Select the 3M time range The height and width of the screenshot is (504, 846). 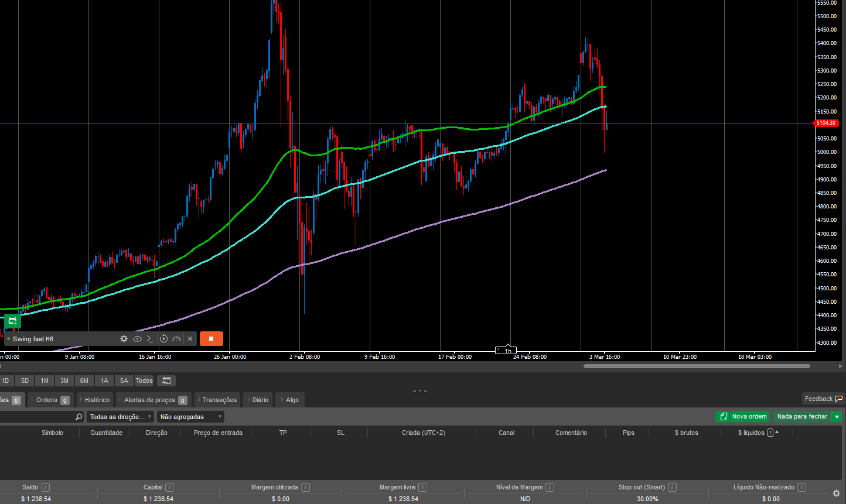tap(64, 380)
